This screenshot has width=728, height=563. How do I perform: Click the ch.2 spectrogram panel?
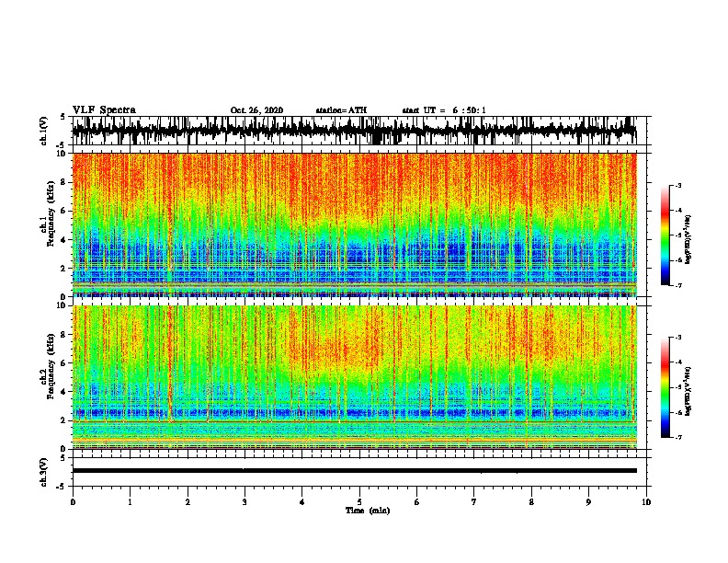tap(354, 377)
